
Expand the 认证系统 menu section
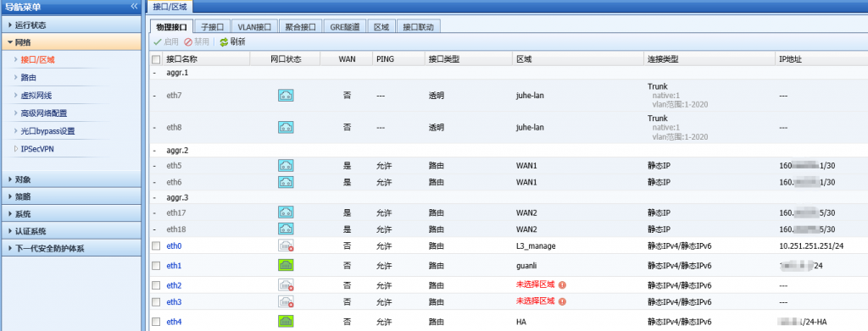click(71, 231)
